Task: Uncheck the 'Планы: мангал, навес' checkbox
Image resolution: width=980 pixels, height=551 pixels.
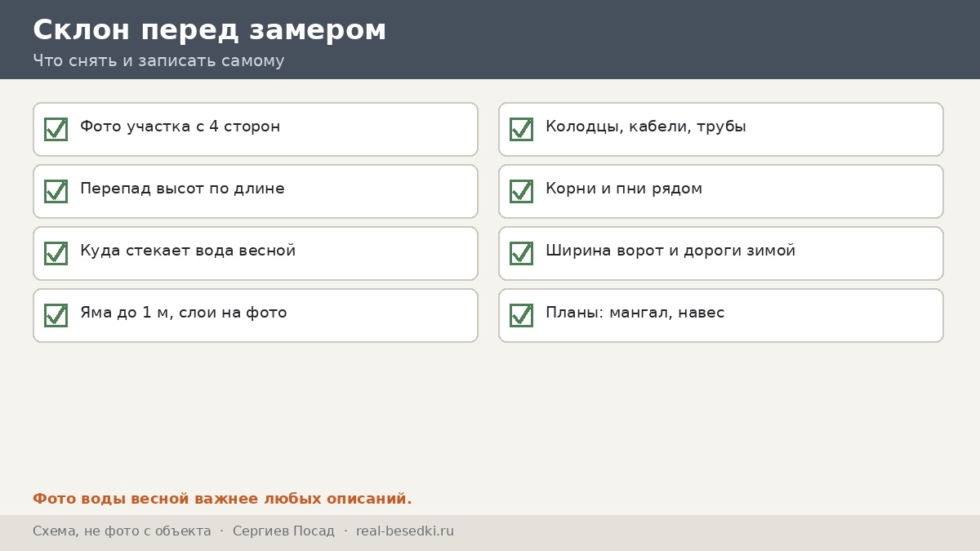Action: 521,315
